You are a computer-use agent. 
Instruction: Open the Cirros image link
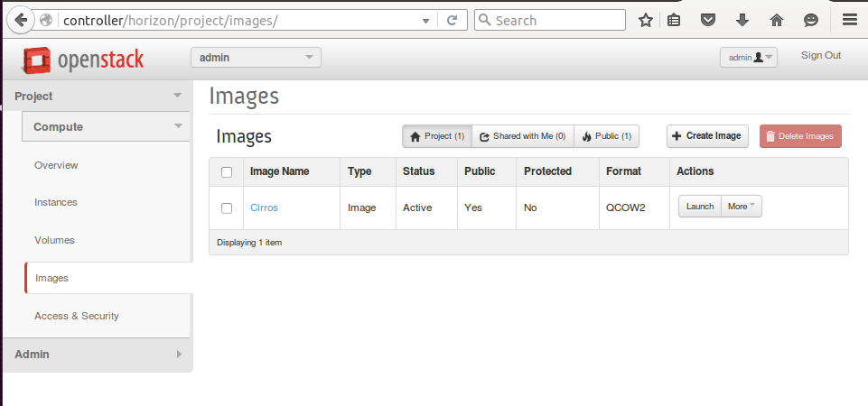(264, 208)
